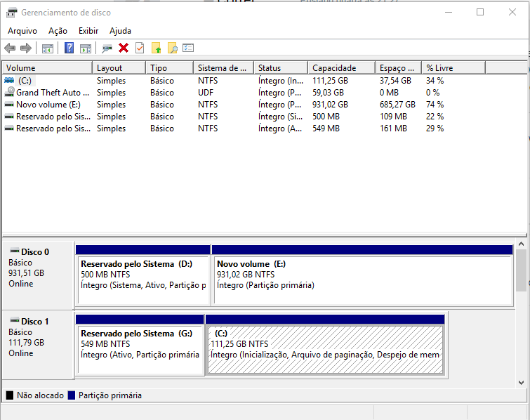Click the black Não alocado legend swatch
Image resolution: width=530 pixels, height=420 pixels.
[x=10, y=395]
